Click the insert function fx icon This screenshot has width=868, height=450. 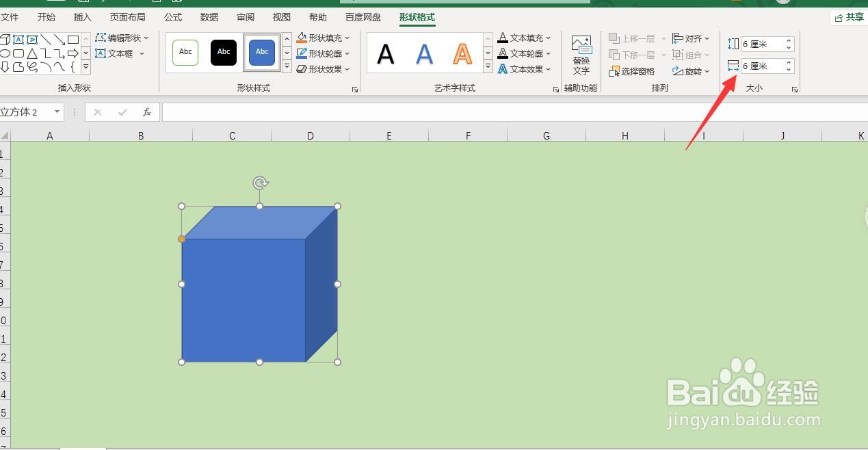(x=146, y=112)
